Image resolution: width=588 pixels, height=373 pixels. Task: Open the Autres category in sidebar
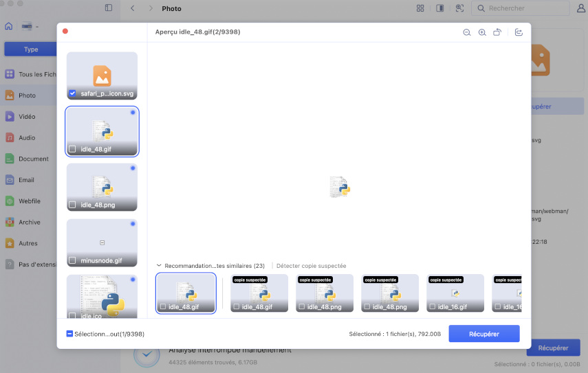point(28,243)
